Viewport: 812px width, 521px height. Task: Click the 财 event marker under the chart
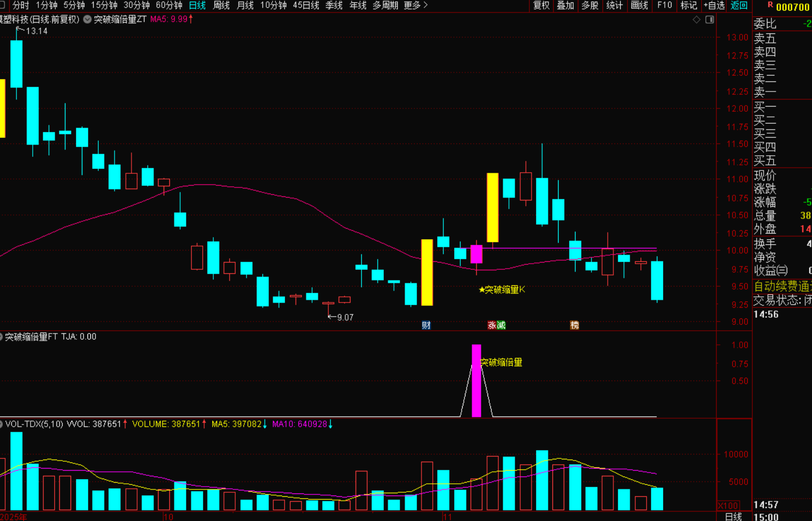[426, 325]
